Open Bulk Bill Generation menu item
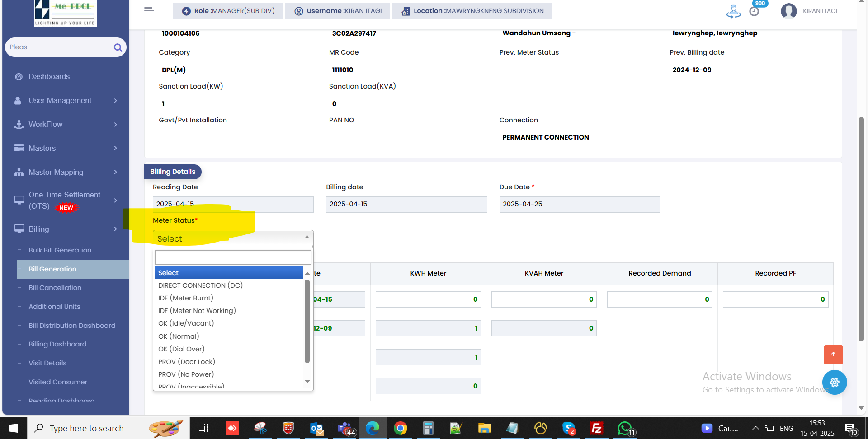The width and height of the screenshot is (868, 439). 60,250
